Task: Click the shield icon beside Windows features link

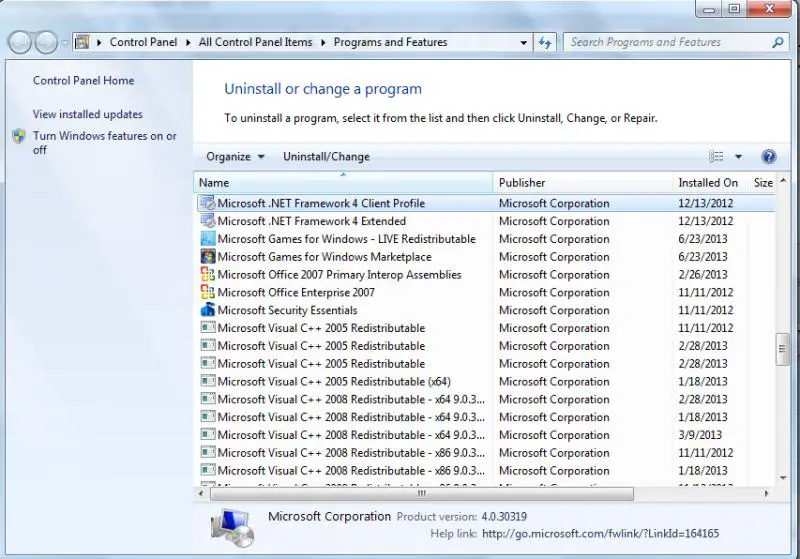Action: coord(19,136)
